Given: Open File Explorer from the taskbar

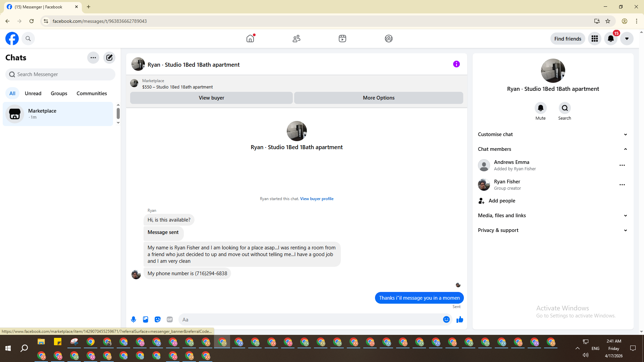Looking at the screenshot, I should (41, 342).
